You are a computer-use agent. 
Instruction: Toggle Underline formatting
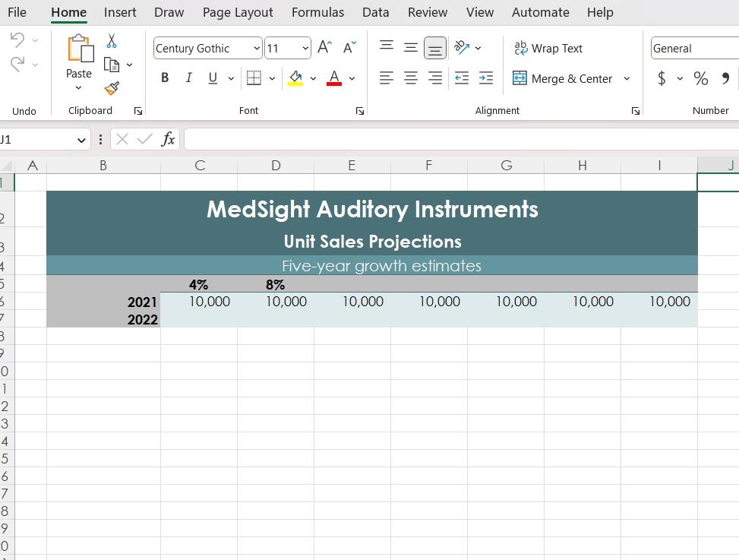point(213,78)
